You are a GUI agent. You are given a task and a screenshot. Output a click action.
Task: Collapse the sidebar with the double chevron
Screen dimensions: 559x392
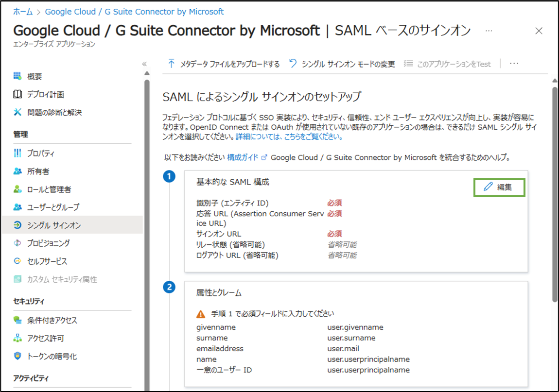click(x=144, y=64)
